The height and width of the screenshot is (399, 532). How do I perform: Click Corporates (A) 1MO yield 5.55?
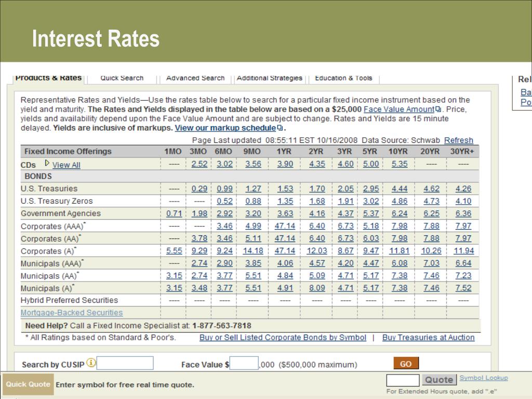click(174, 251)
